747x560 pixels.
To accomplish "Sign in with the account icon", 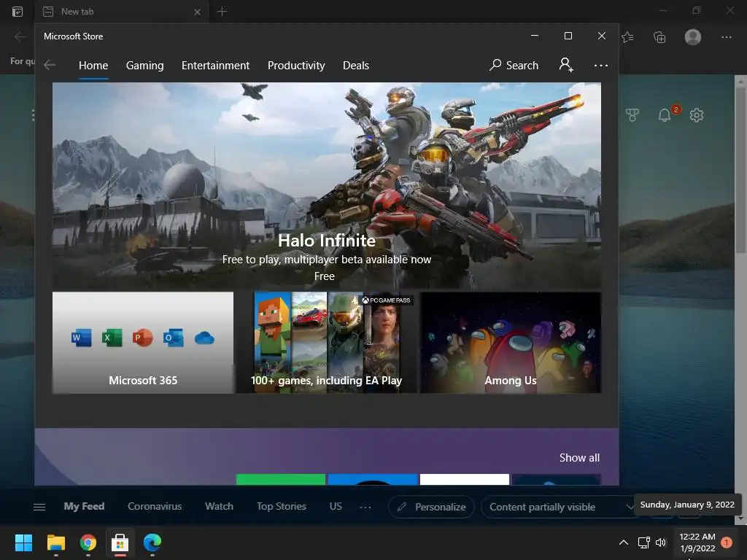I will pos(566,65).
